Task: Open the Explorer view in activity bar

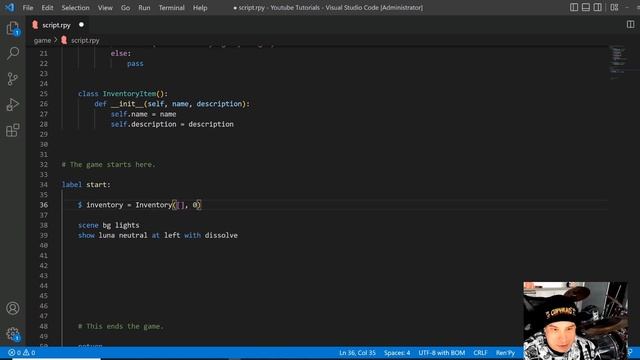Action: click(x=13, y=28)
